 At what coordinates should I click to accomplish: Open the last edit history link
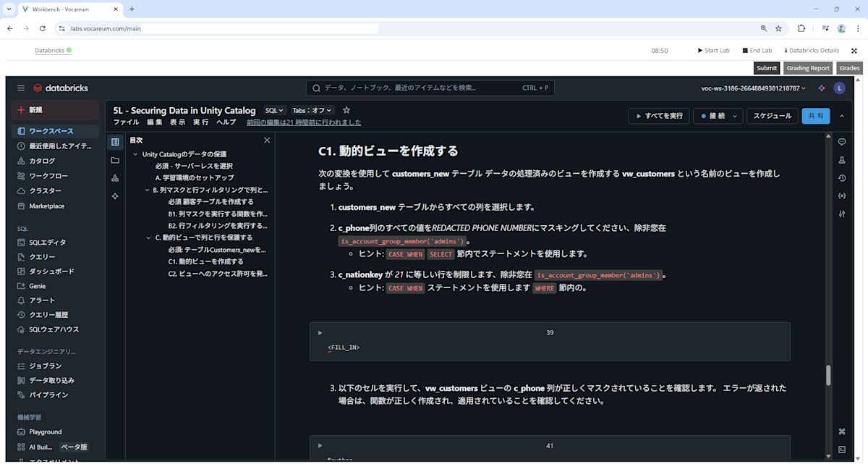pyautogui.click(x=304, y=122)
